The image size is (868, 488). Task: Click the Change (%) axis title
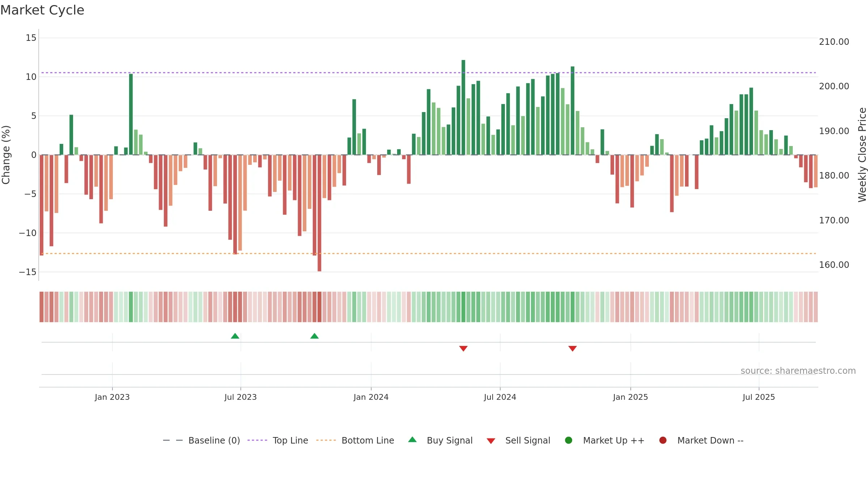click(6, 155)
